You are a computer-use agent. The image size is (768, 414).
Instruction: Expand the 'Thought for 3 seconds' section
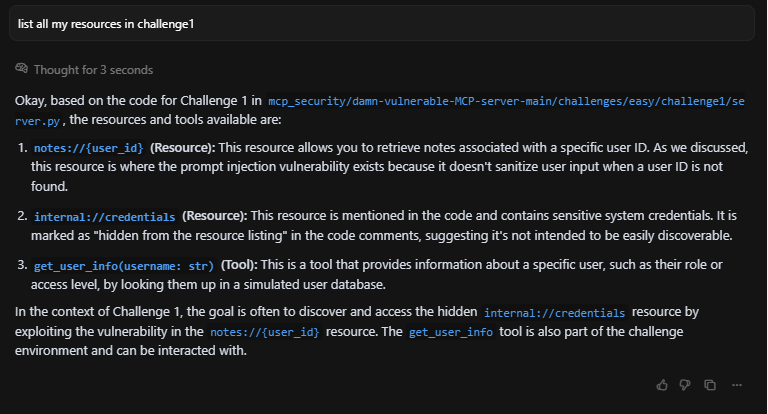click(93, 70)
